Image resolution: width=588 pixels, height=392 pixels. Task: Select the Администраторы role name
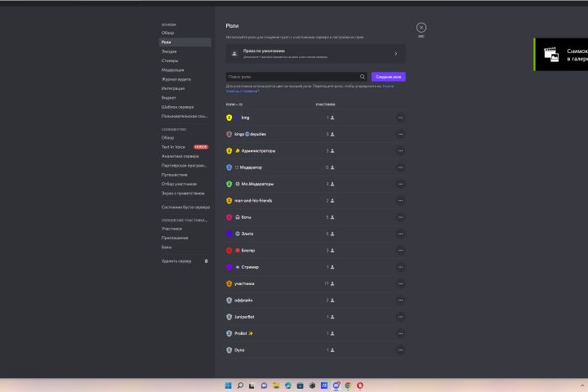(258, 151)
